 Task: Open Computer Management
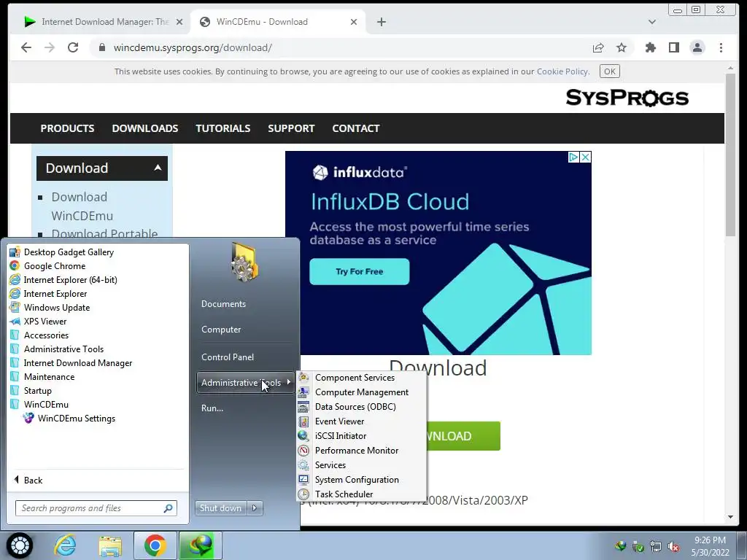pos(362,392)
